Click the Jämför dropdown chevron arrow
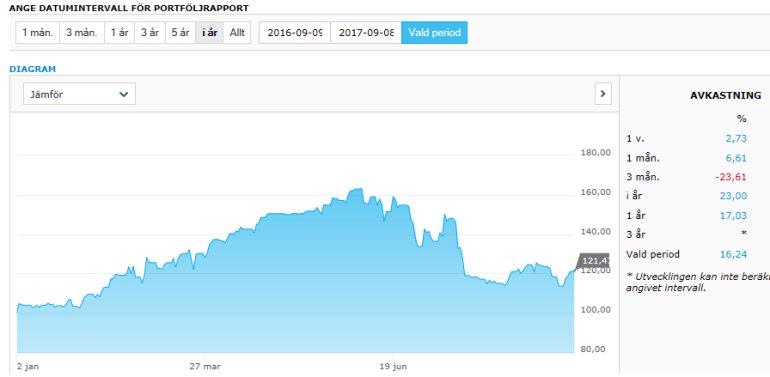Screen dimensions: 770x377 (123, 94)
